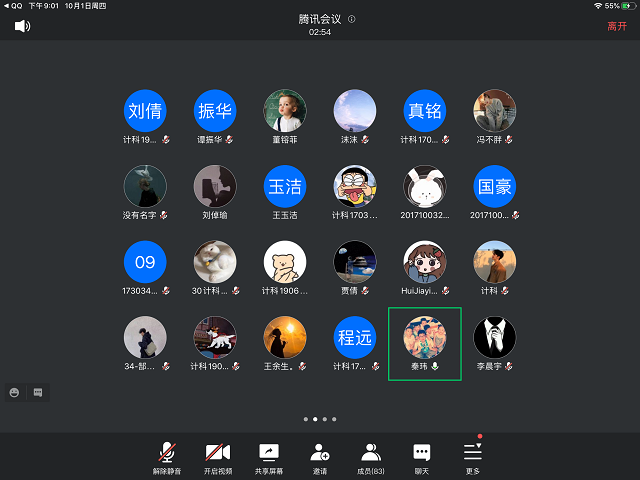Start screen sharing via 共享屏幕
This screenshot has width=640, height=480.
[269, 456]
